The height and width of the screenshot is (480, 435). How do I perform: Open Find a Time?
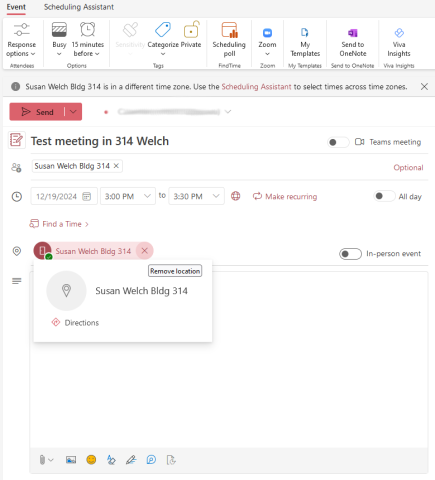point(59,224)
